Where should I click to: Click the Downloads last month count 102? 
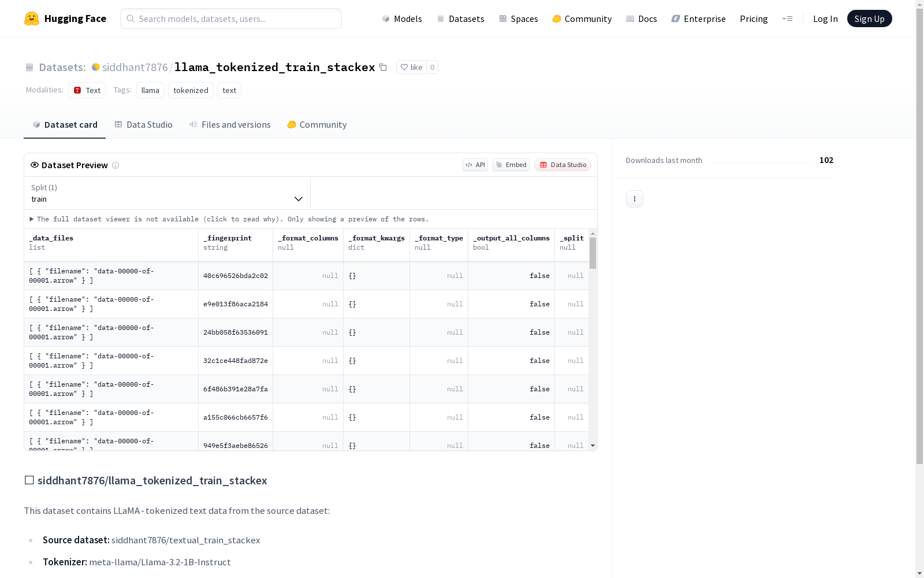tap(826, 160)
